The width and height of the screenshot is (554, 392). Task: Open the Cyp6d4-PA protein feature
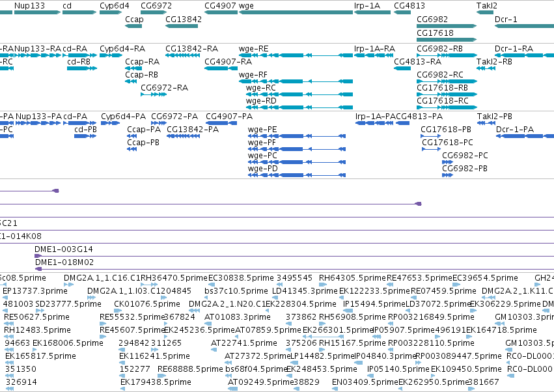tap(110, 123)
